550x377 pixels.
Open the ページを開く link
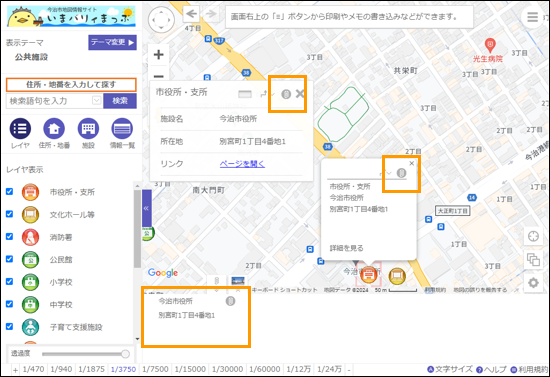pos(242,164)
